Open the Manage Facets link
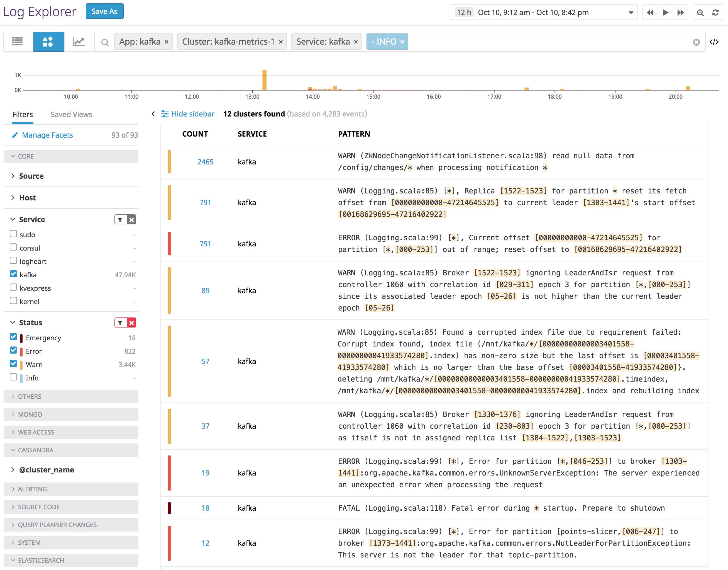Image resolution: width=728 pixels, height=570 pixels. pyautogui.click(x=47, y=135)
